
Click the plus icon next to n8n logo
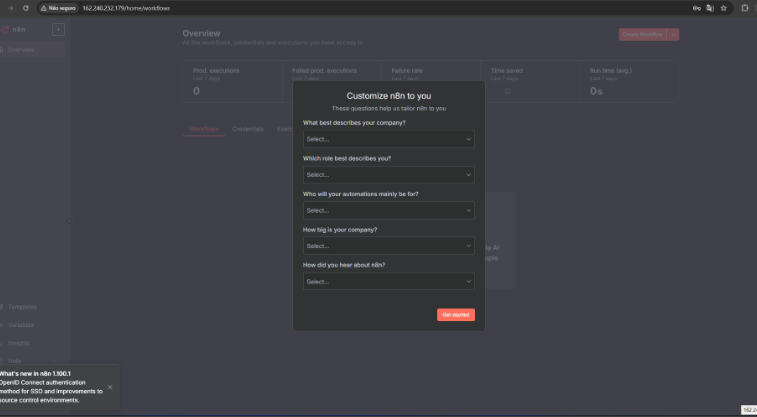[x=58, y=29]
